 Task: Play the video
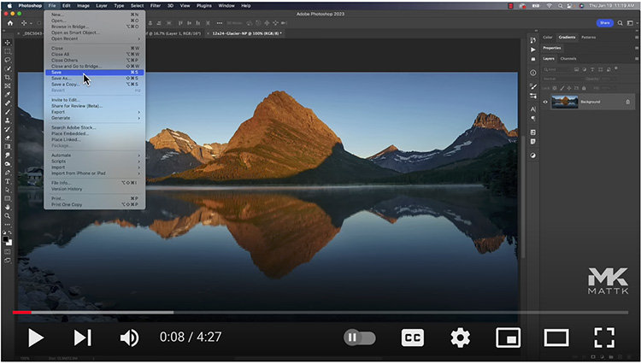(36, 338)
